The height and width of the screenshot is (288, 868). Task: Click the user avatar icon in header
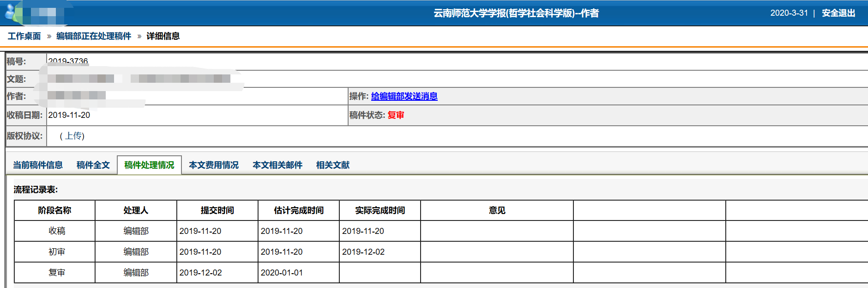tap(10, 13)
